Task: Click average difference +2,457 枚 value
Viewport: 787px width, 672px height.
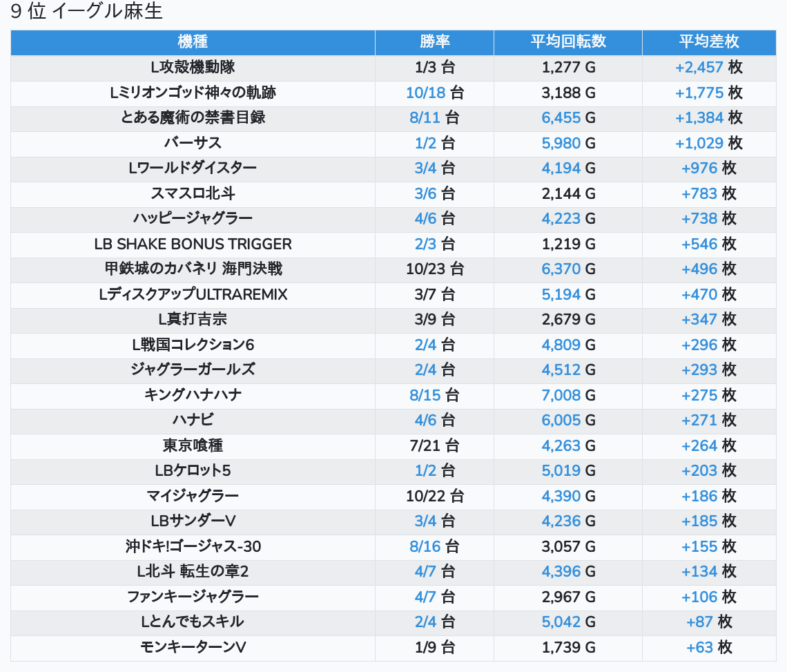Action: pyautogui.click(x=709, y=67)
